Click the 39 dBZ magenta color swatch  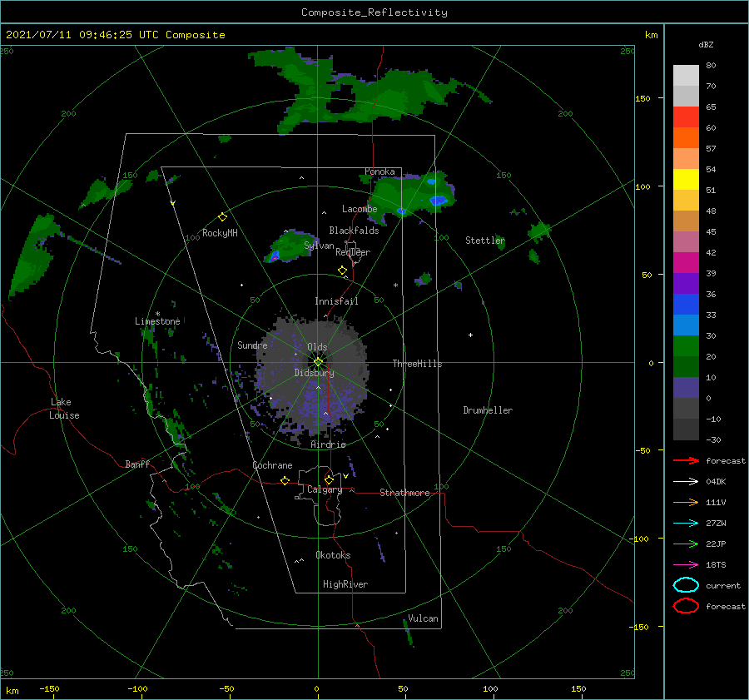point(686,263)
